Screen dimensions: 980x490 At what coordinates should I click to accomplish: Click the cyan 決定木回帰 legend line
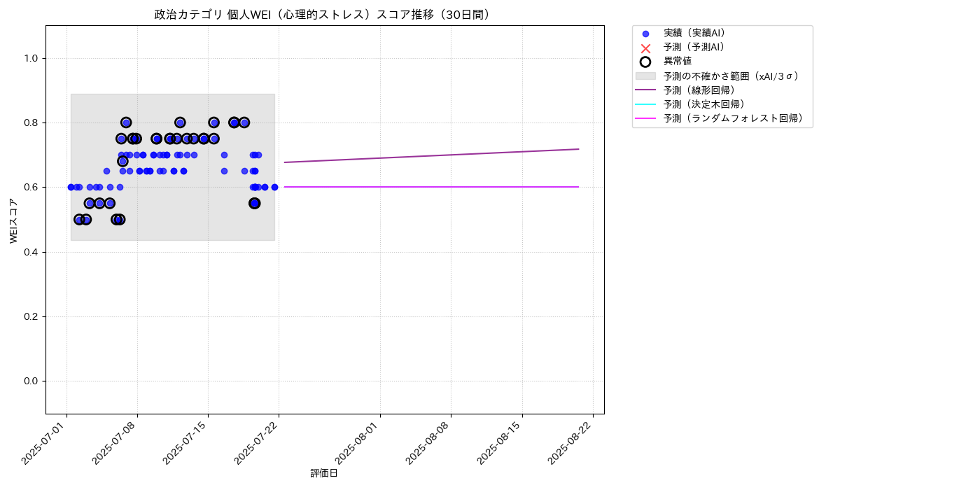(645, 104)
